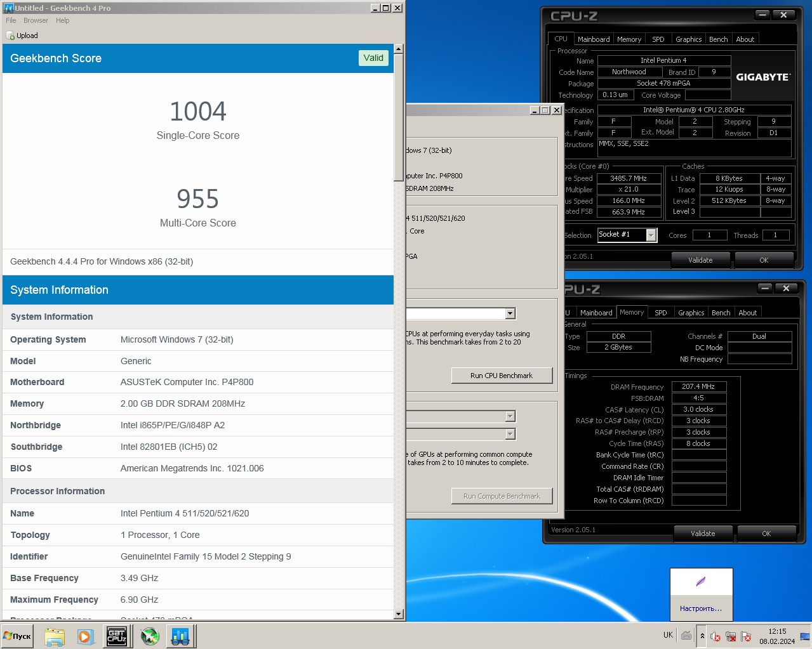Viewport: 812px width, 649px height.
Task: Click the '6.90 GHz' maximum frequency value
Action: [139, 600]
